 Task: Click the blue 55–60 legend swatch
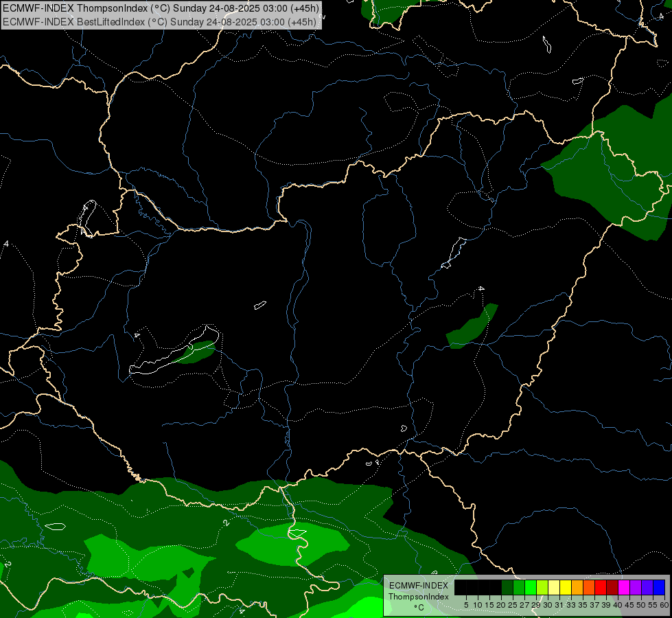tap(659, 587)
